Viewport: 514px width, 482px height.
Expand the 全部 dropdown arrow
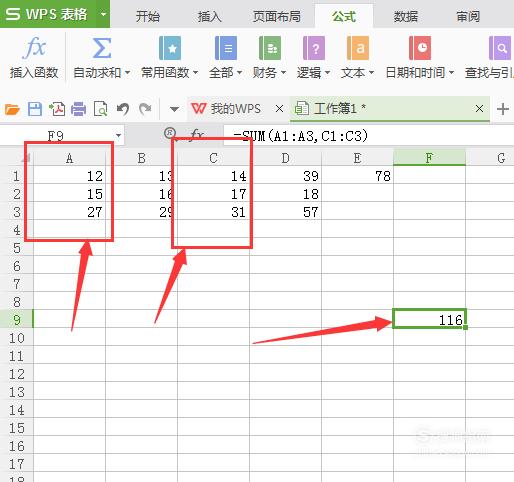point(239,72)
